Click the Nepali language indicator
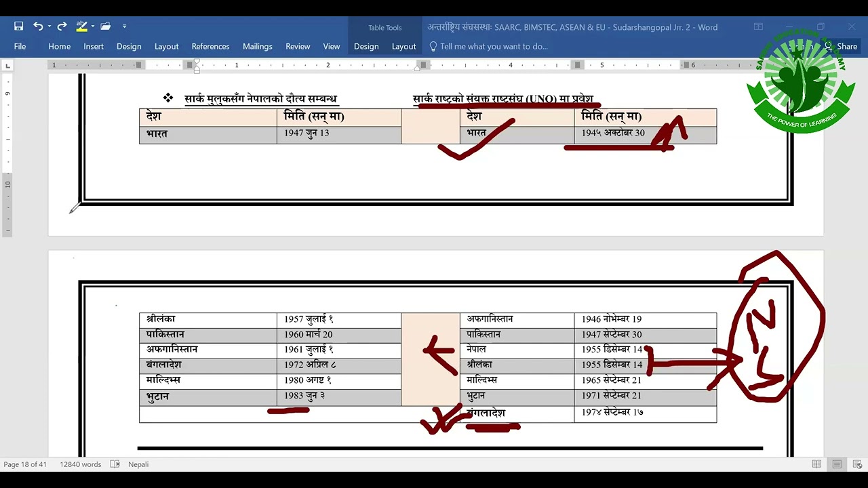868x488 pixels. 138,464
